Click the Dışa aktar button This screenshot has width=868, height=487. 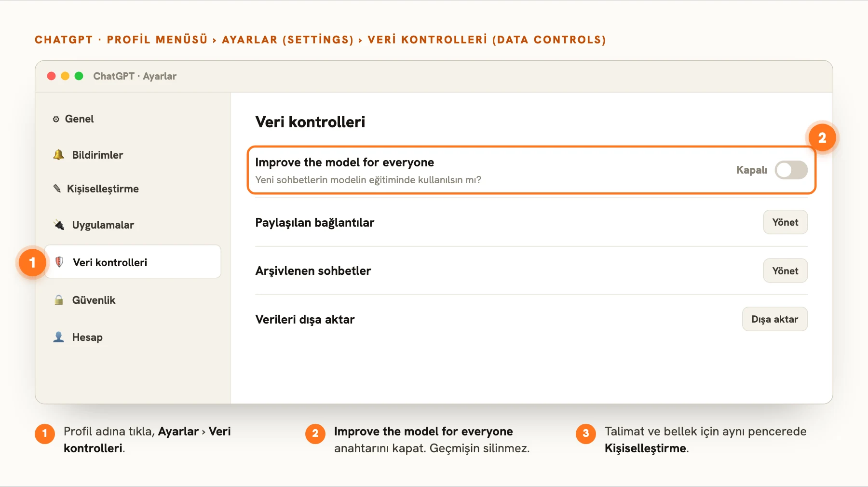[774, 319]
